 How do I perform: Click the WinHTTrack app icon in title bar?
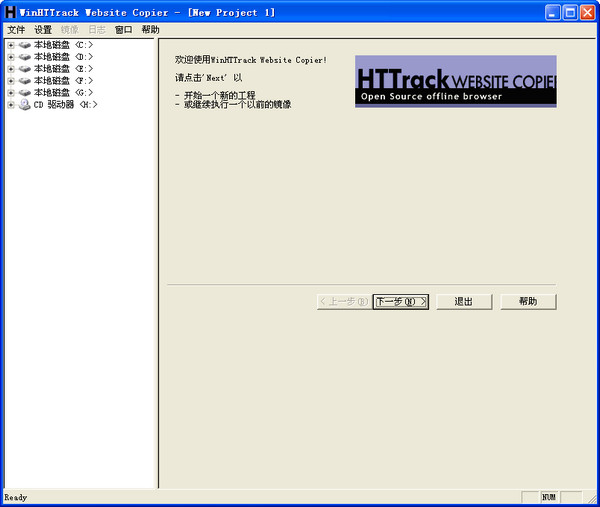point(11,13)
